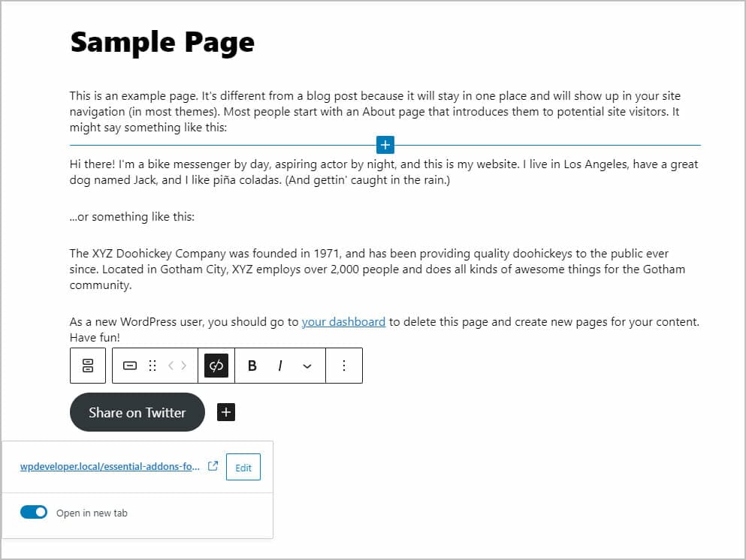Open the wpdeveloper.local link URL
The height and width of the screenshot is (560, 746).
(x=110, y=466)
